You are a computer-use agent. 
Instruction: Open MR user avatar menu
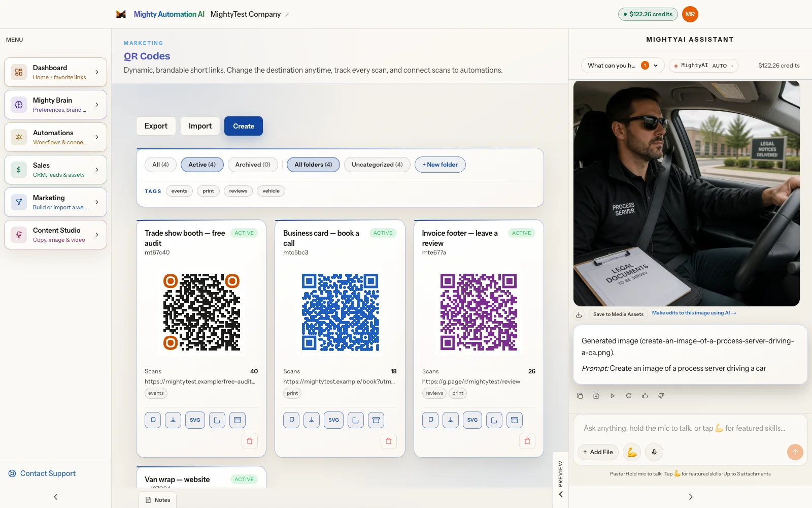click(690, 14)
